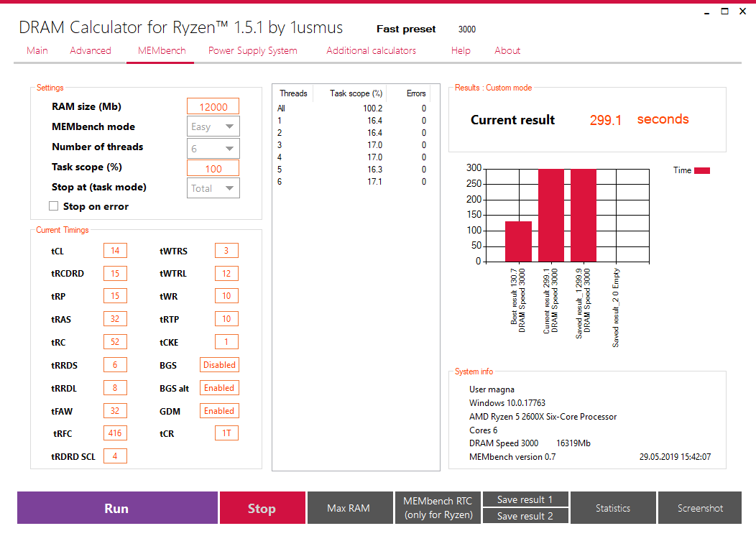Click the 'Fast preset' label

tap(406, 29)
